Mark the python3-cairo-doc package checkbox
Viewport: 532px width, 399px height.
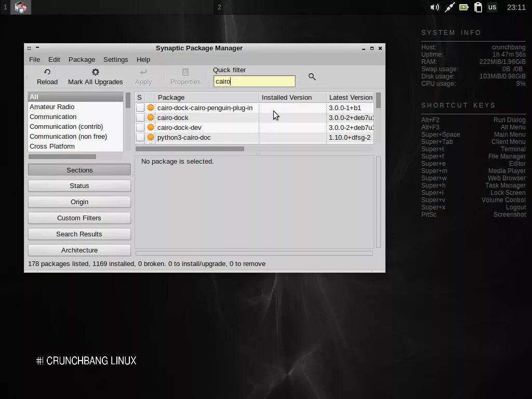click(x=140, y=137)
